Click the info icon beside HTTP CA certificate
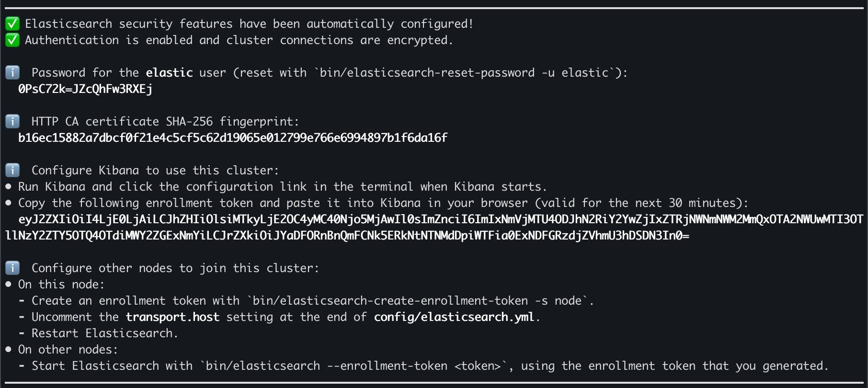Viewport: 868px width, 388px height. point(12,121)
